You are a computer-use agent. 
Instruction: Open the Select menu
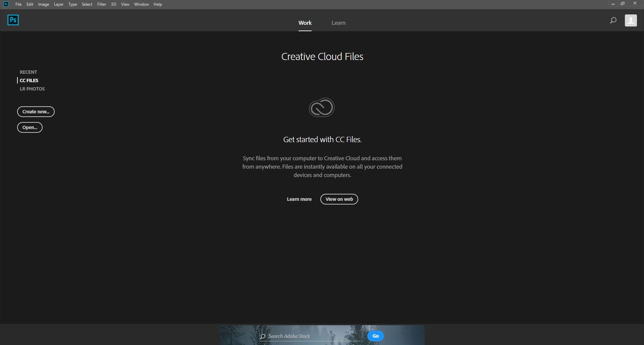coord(87,4)
